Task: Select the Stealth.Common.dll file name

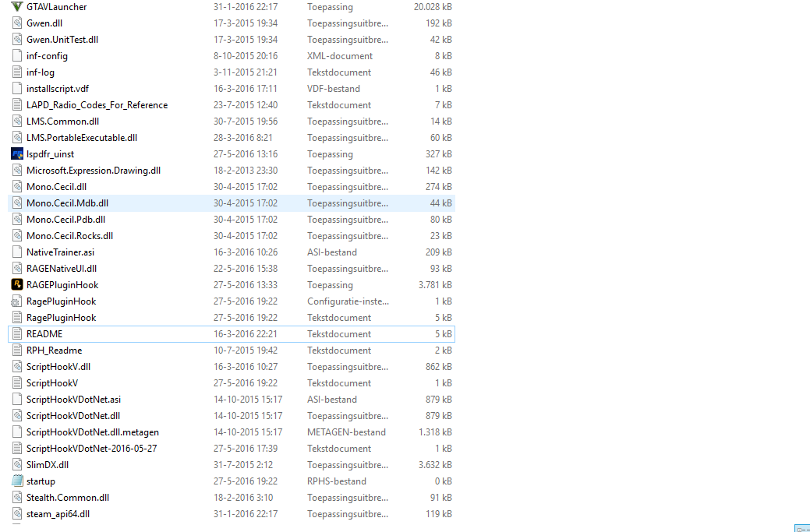Action: point(68,498)
